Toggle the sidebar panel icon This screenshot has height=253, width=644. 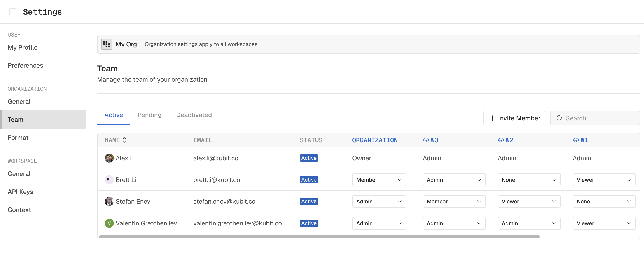(13, 12)
